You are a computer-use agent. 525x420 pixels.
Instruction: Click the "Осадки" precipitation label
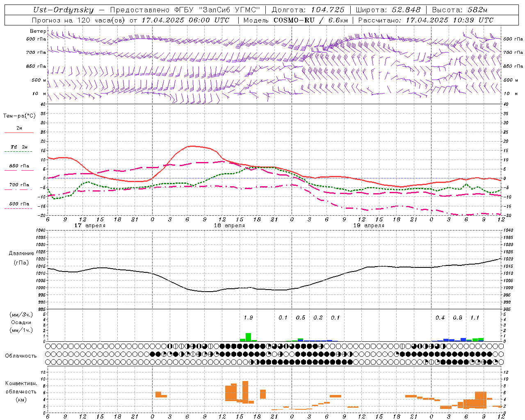pos(21,322)
